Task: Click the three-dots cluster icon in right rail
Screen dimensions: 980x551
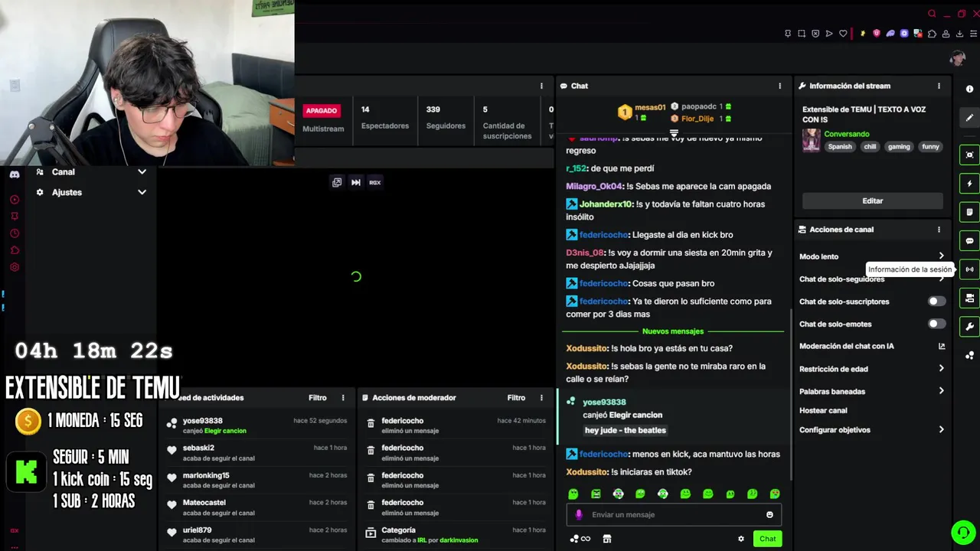Action: coord(969,355)
